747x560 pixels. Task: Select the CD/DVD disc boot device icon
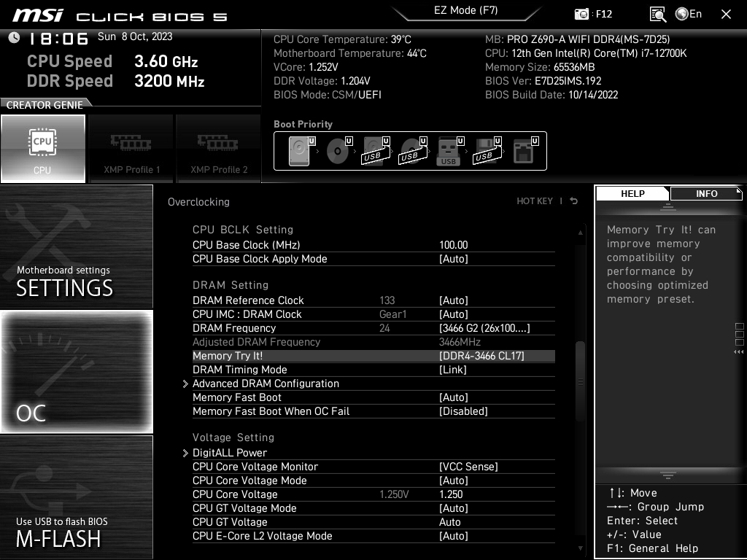339,151
